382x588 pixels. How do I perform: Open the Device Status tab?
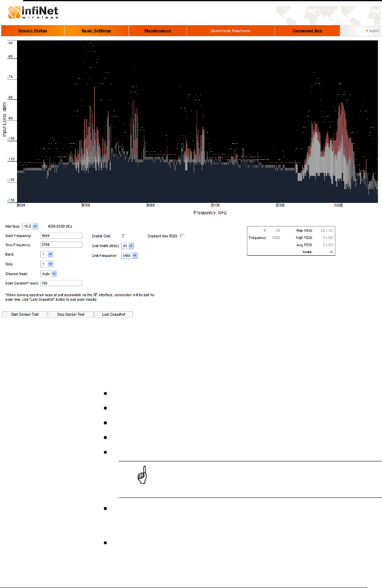(x=32, y=31)
